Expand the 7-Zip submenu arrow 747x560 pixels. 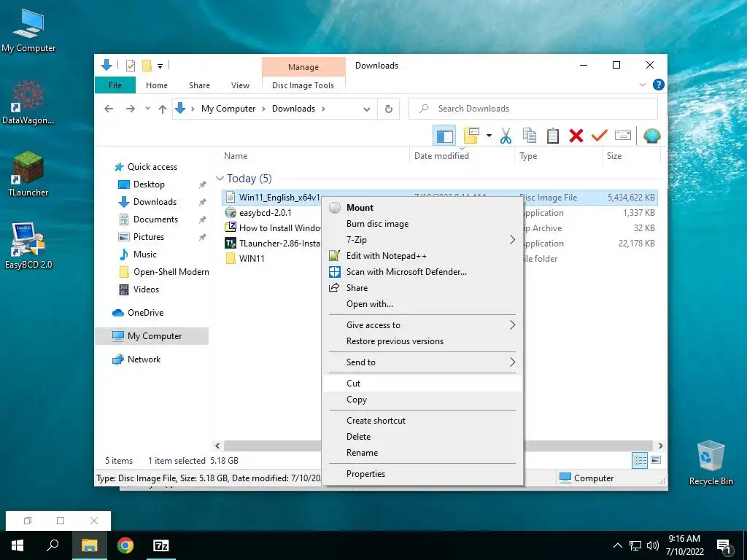point(512,239)
